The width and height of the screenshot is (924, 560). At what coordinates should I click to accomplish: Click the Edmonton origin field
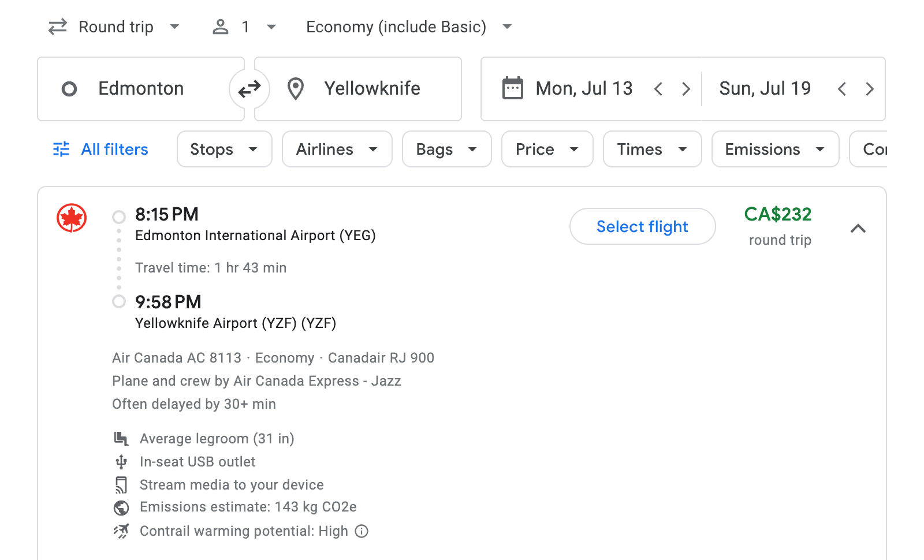[x=141, y=88]
